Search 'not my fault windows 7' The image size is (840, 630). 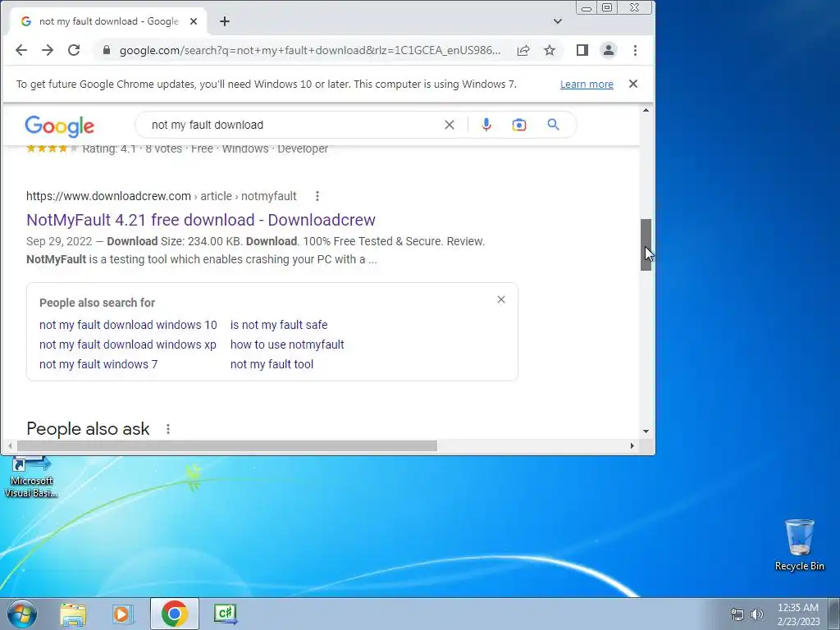point(98,364)
